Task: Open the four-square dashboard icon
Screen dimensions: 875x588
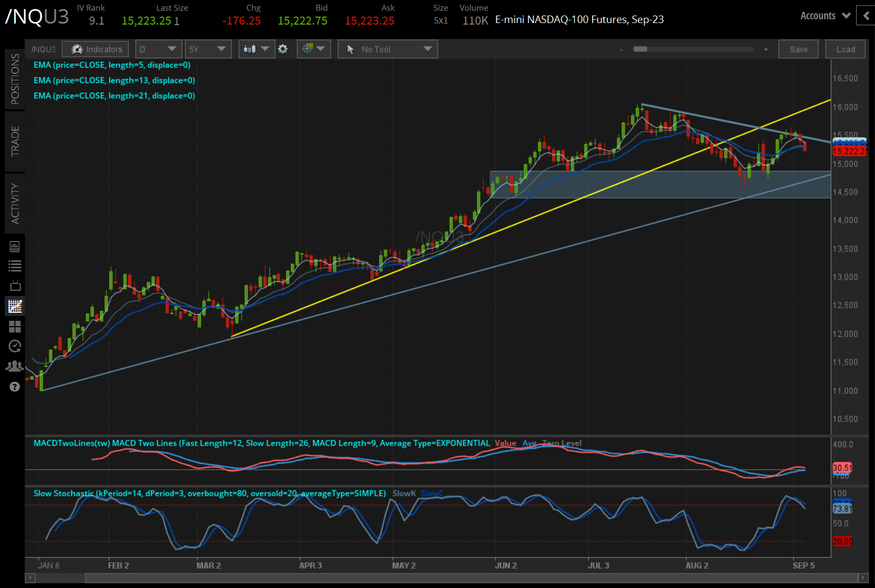Action: [x=15, y=327]
